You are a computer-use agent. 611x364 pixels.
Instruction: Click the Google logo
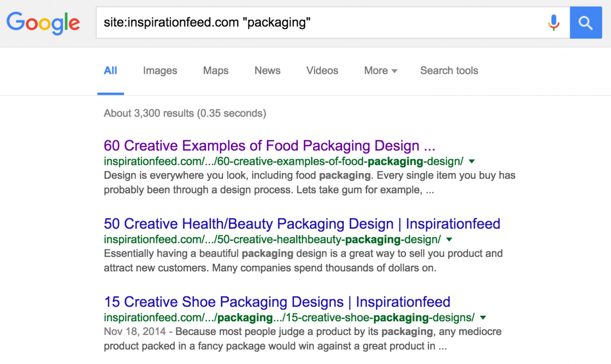43,22
